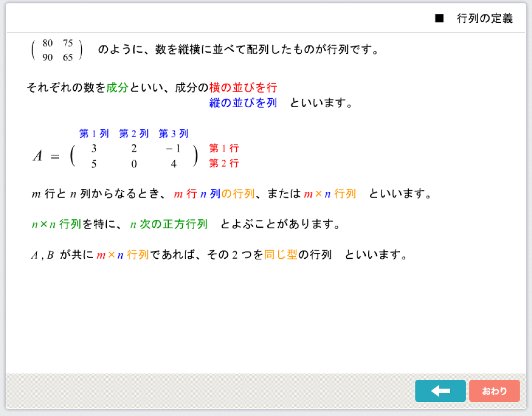
Task: Click the small 80 75 90 65 matrix
Action: point(57,50)
